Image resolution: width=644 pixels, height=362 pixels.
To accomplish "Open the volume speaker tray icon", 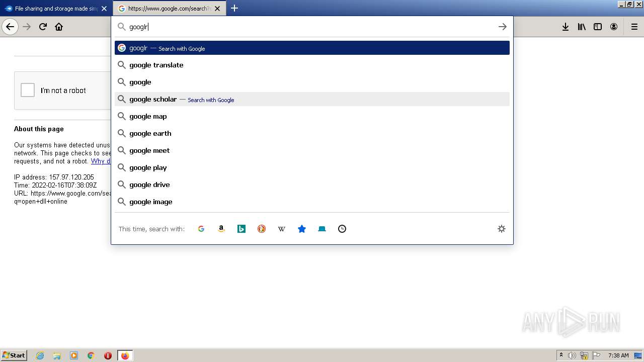I will tap(572, 355).
